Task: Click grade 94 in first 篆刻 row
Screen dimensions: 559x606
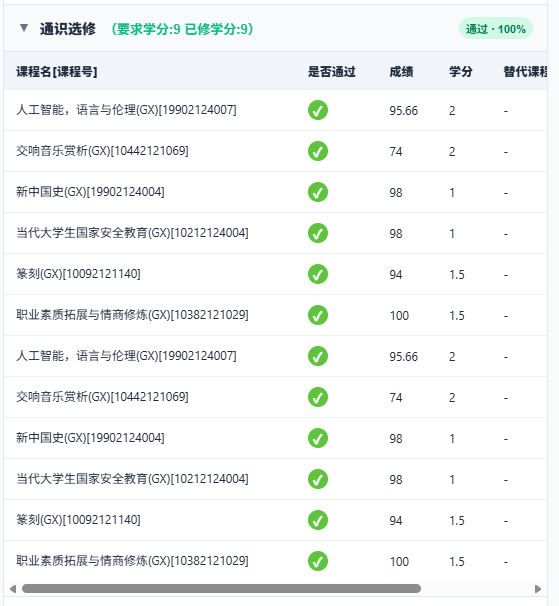Action: click(396, 275)
